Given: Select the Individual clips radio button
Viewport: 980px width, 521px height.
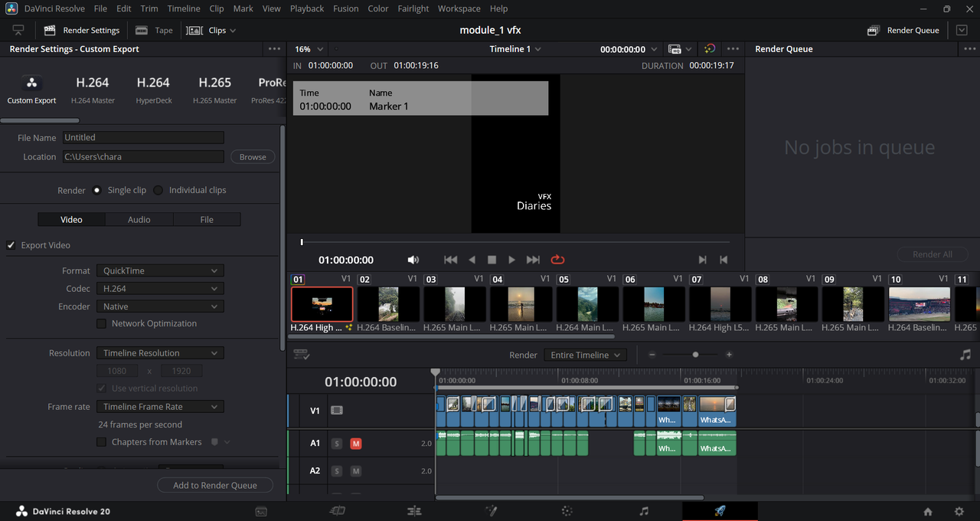Looking at the screenshot, I should 158,190.
